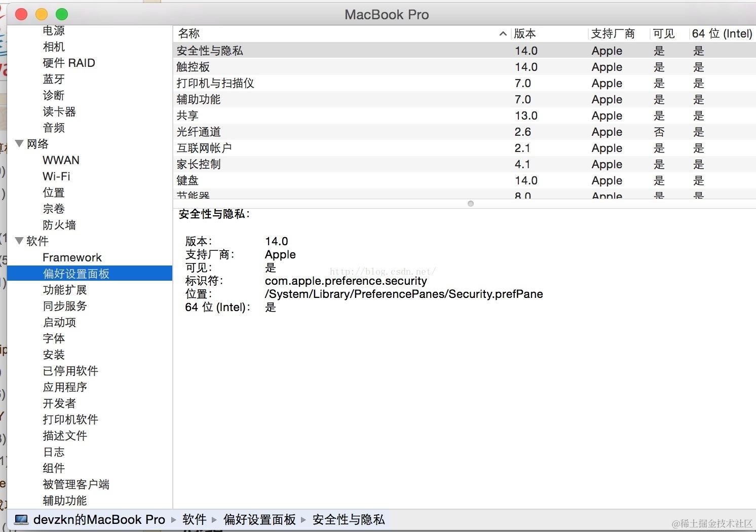
Task: Select 辅助功能 in the sidebar list
Action: (x=65, y=501)
